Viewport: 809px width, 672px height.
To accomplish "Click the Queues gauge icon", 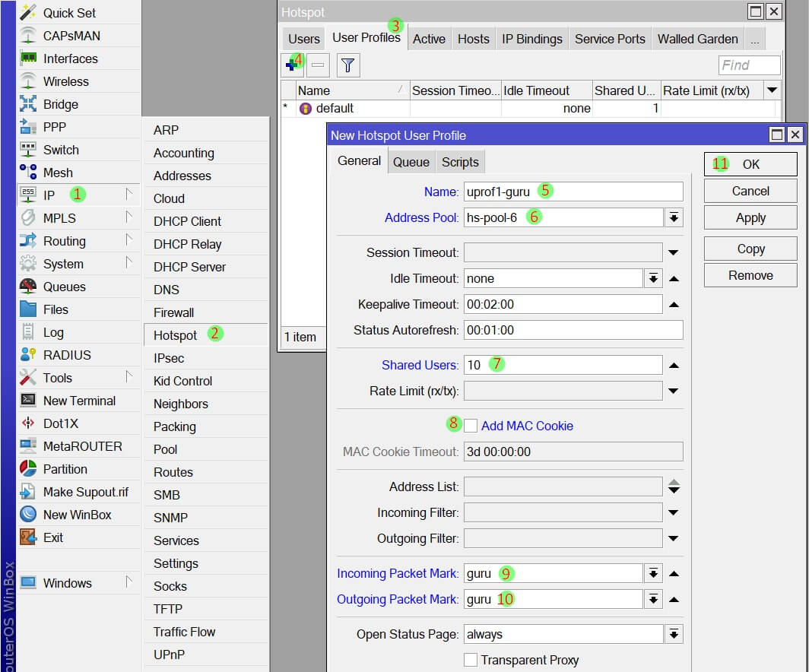I will [x=28, y=287].
